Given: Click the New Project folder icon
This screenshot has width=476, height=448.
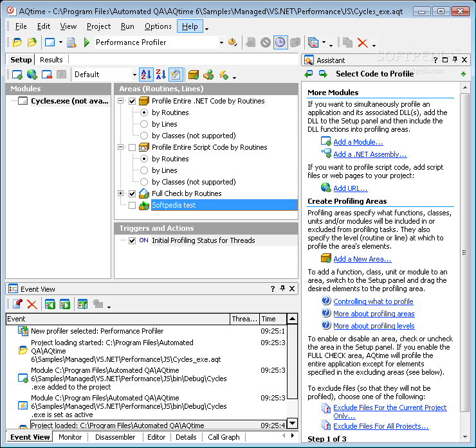Looking at the screenshot, I should 17,42.
